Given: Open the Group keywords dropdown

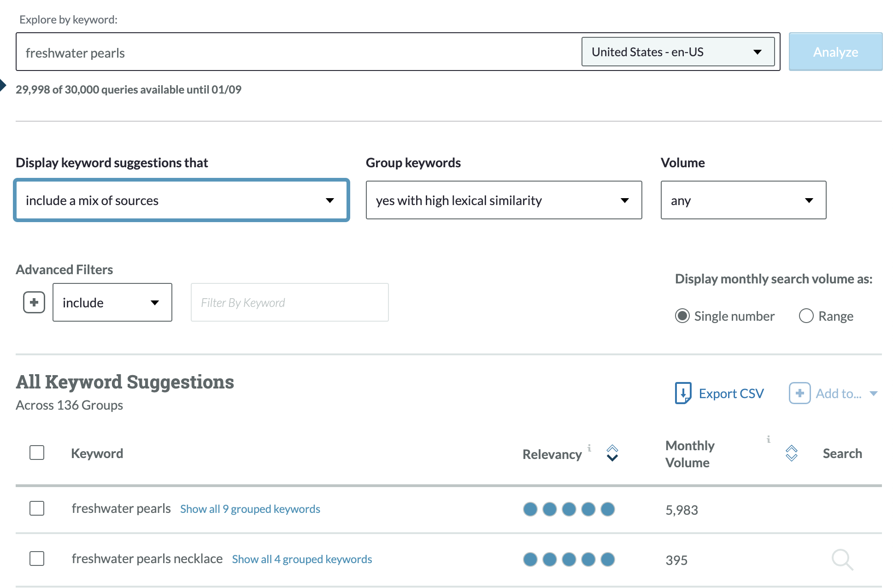Looking at the screenshot, I should [x=503, y=200].
